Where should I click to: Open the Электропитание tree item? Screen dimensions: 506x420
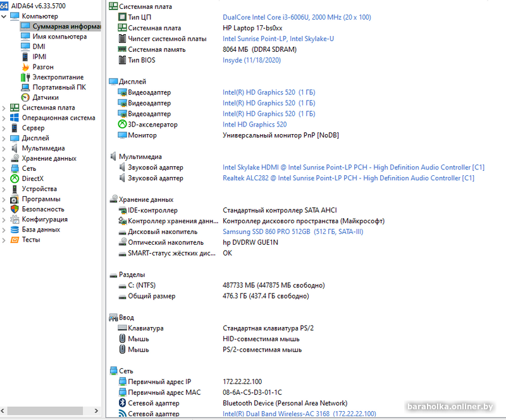[x=58, y=77]
